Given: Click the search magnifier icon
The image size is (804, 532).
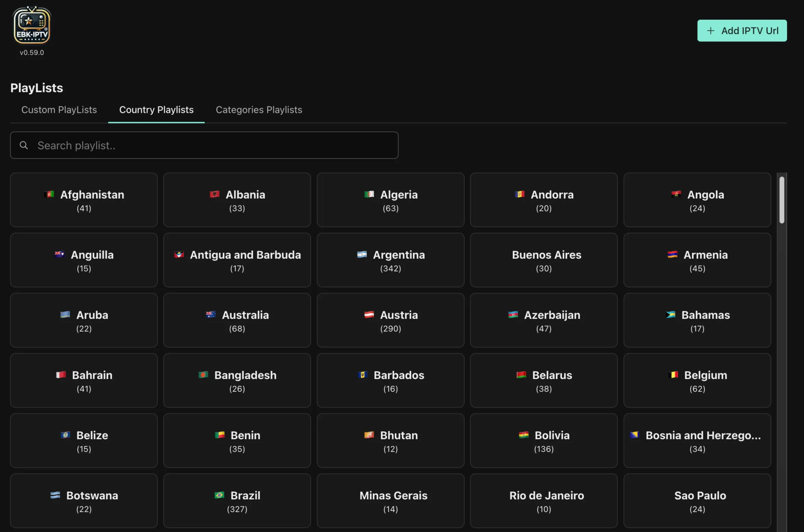Looking at the screenshot, I should [24, 145].
